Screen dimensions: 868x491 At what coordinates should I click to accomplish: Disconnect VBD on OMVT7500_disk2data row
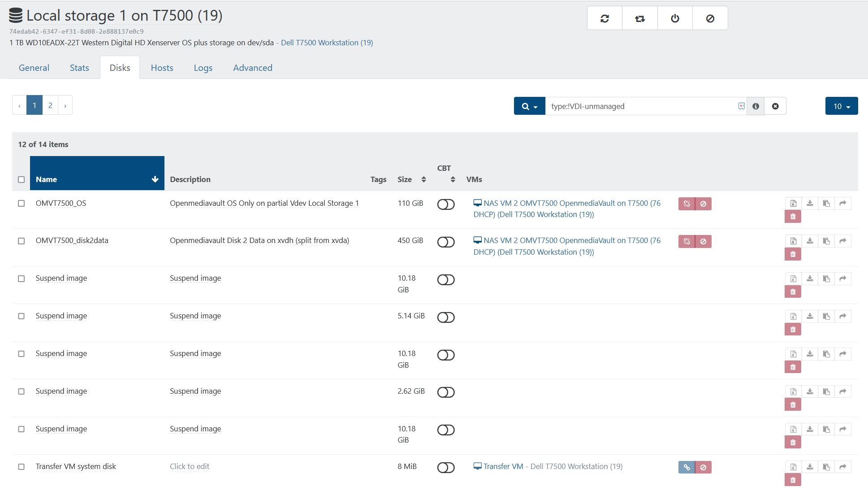point(687,241)
